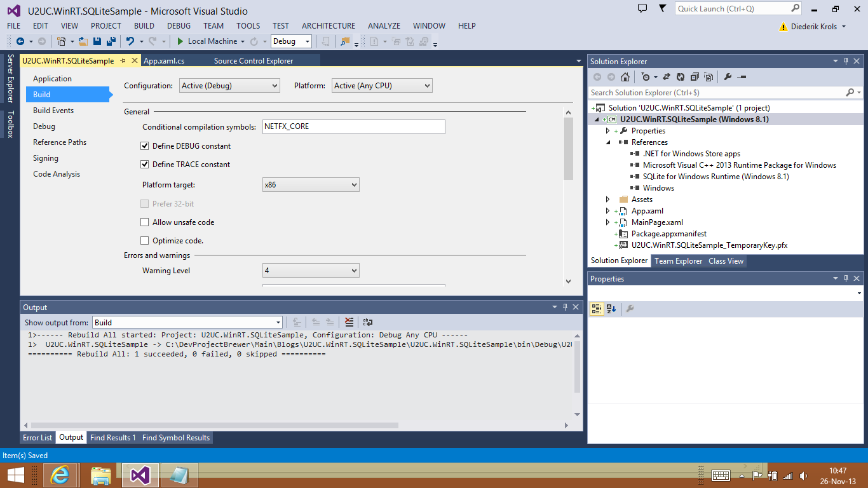Expand the Assets folder node
The image size is (868, 488).
pyautogui.click(x=607, y=200)
